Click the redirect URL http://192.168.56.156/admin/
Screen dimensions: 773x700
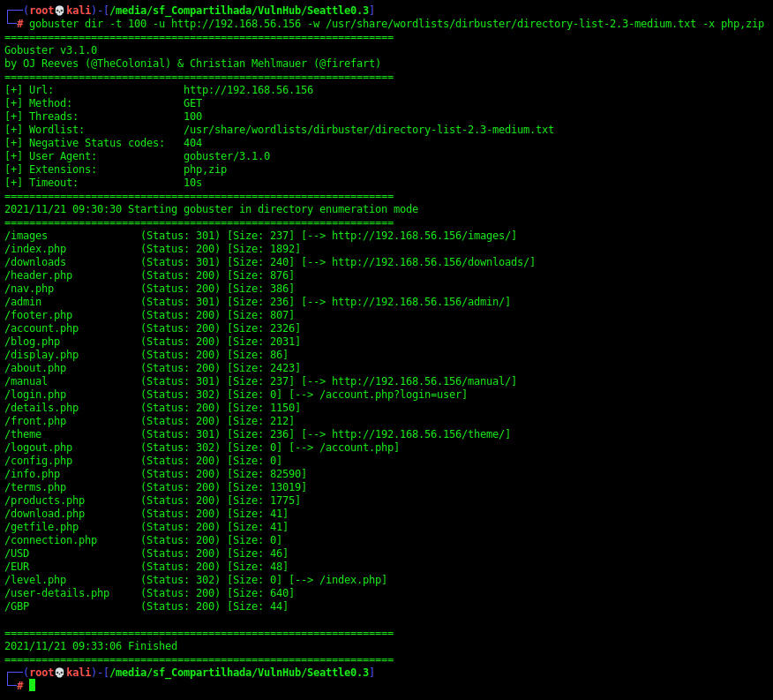(418, 301)
